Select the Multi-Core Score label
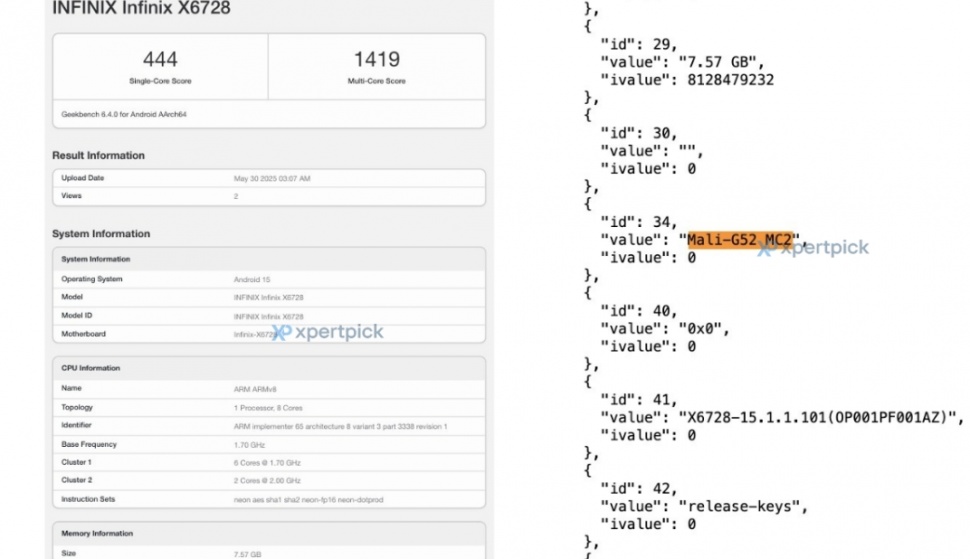Screen dimensions: 970x559 point(377,81)
